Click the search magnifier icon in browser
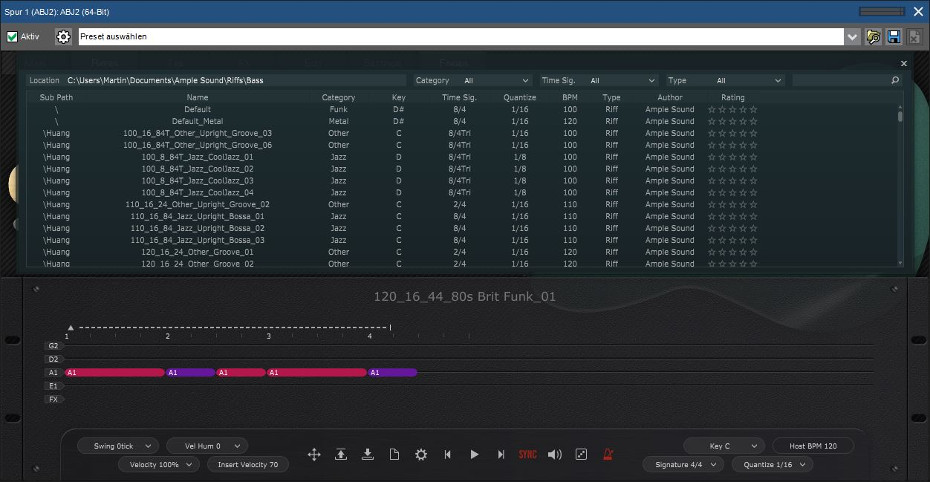 pyautogui.click(x=895, y=80)
